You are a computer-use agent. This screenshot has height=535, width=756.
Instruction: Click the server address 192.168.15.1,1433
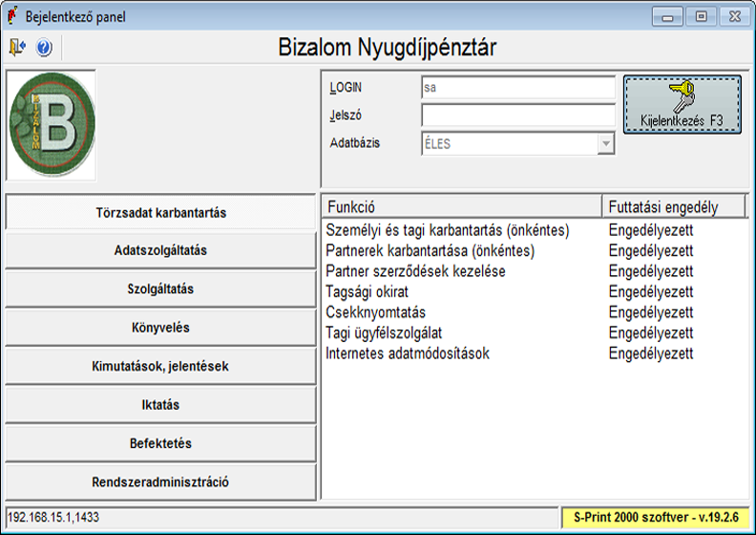tap(53, 517)
